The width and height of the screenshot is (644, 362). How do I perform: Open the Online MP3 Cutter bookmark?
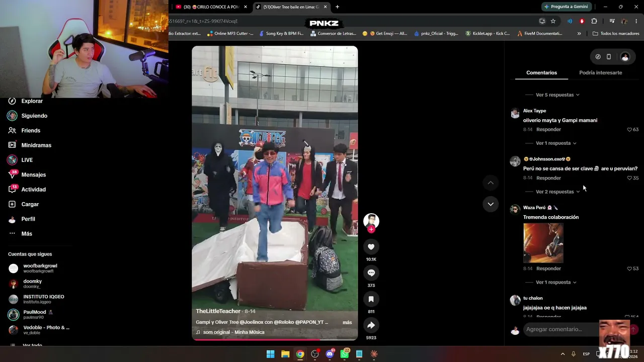click(x=229, y=34)
